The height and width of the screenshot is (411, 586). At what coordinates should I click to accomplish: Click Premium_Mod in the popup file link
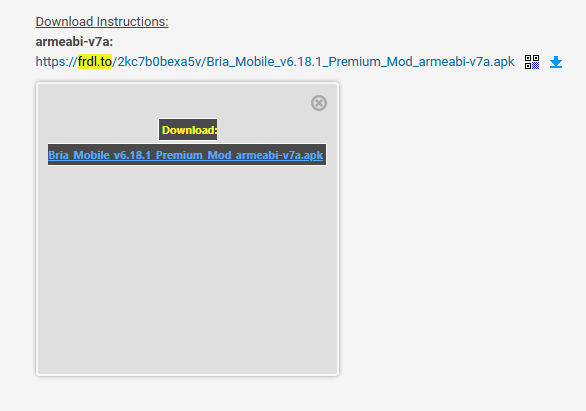coord(193,155)
